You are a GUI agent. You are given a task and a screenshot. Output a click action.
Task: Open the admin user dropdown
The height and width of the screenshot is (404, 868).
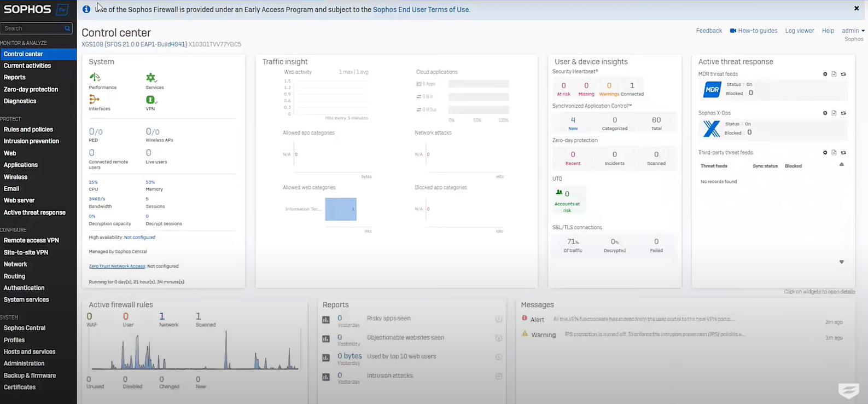[853, 31]
